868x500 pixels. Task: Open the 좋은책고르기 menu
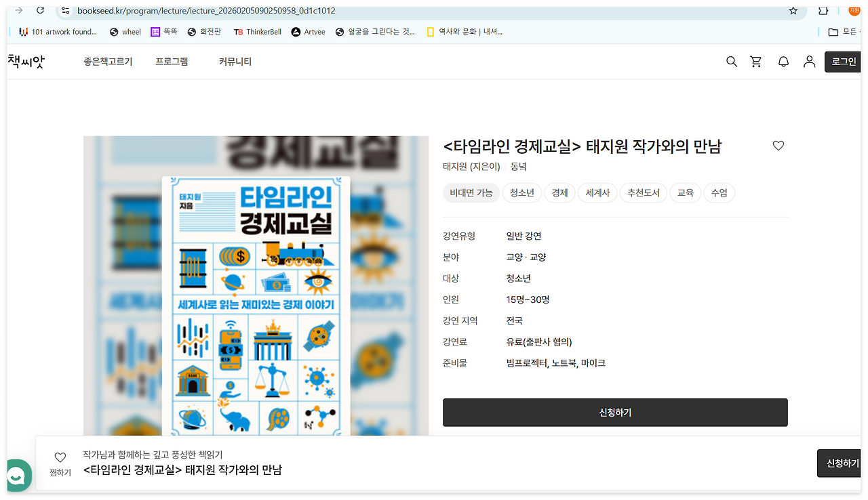108,62
